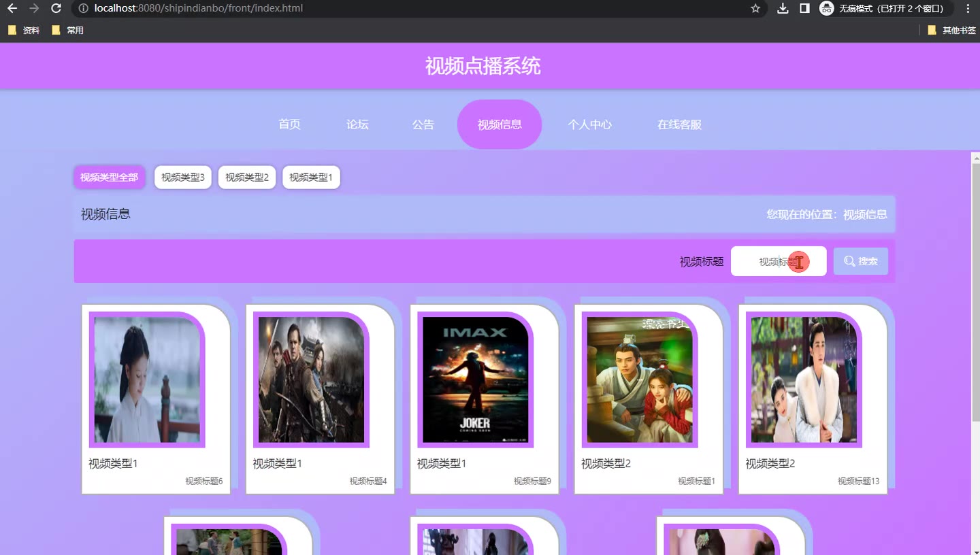980x555 pixels.
Task: Open video thumbnail for 视频标题4
Action: coord(311,380)
